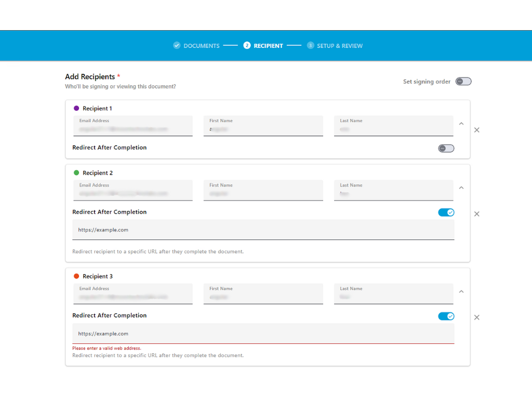Open the SETUP & REVIEW step
The height and width of the screenshot is (399, 532).
340,45
